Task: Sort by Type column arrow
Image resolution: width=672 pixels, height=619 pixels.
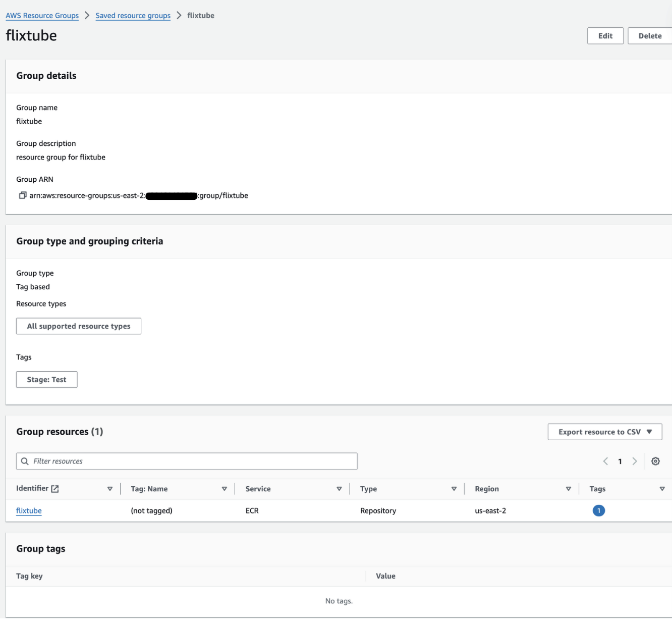Action: (454, 489)
